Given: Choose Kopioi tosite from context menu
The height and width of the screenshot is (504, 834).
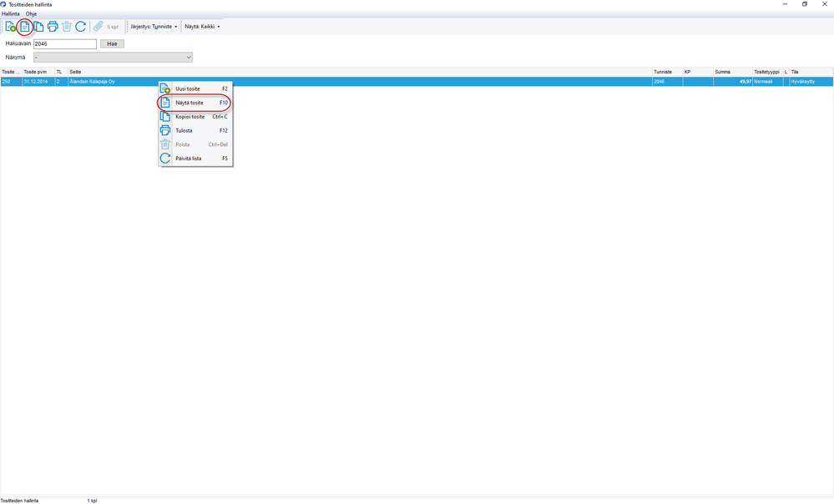Looking at the screenshot, I should (x=195, y=117).
